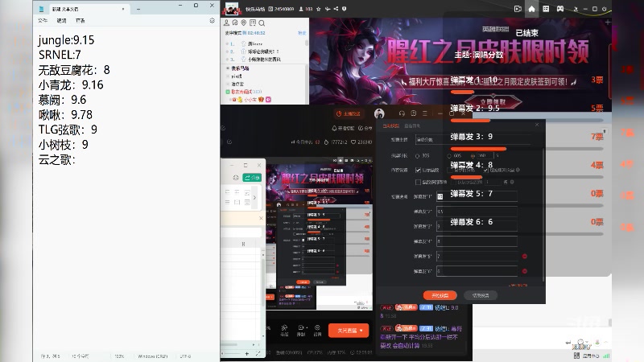
Task: Open the 编辑 menu in Notepad
Action: click(62, 21)
